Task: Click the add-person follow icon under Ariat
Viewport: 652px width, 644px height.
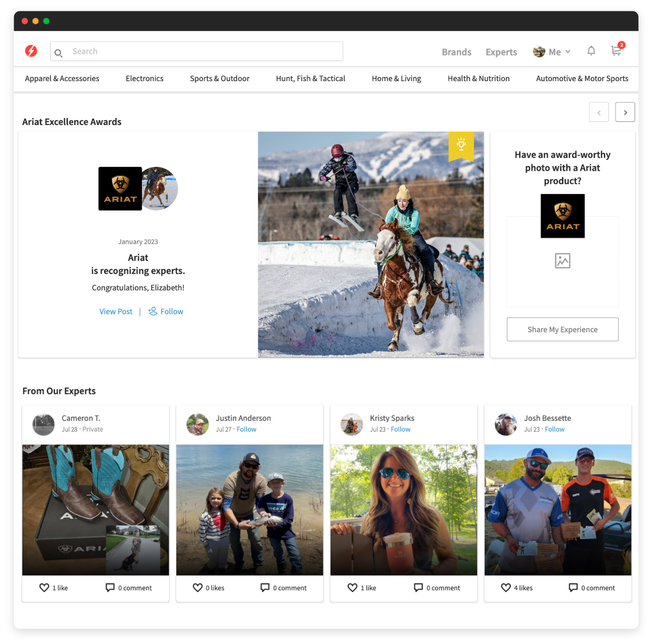Action: 153,311
